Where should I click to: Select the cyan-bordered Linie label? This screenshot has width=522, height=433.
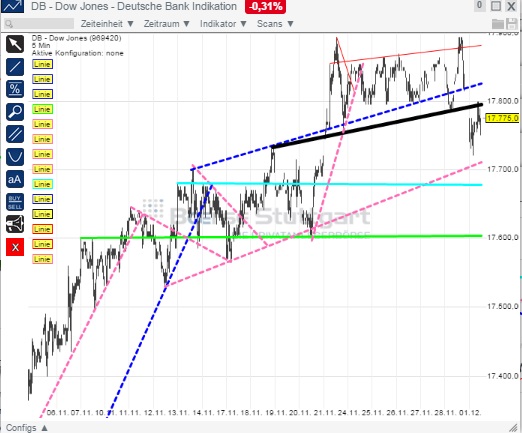[42, 184]
